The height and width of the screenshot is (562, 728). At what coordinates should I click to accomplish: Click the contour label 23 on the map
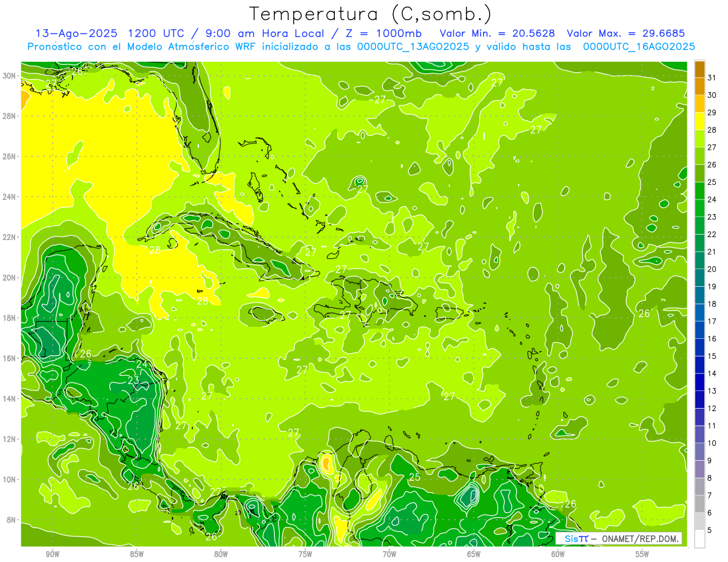[133, 381]
